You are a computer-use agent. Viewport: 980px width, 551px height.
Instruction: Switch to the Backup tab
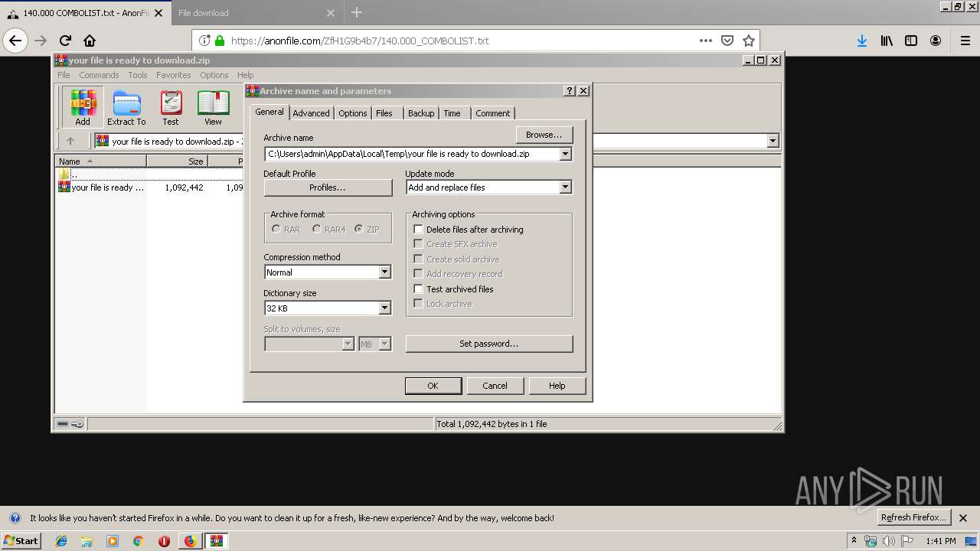421,113
